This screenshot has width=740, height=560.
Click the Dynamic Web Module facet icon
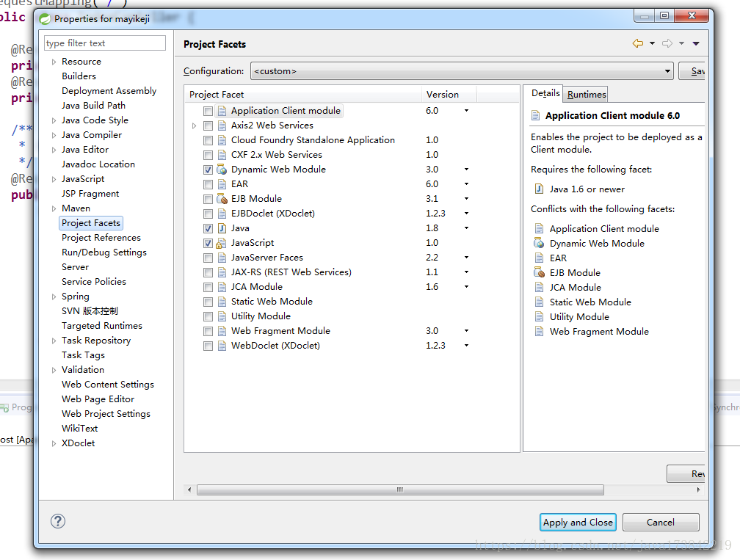tap(222, 170)
